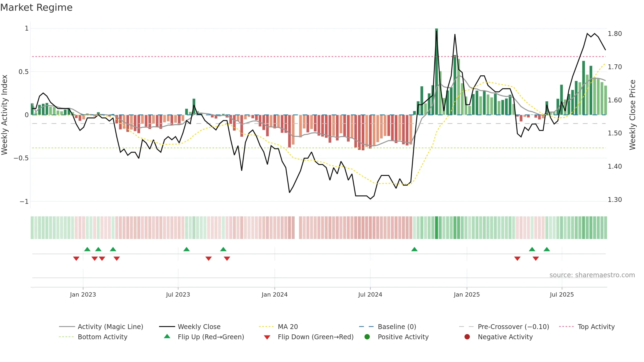The image size is (644, 362).
Task: Click the 1.30 price axis tick label
Action: [615, 200]
